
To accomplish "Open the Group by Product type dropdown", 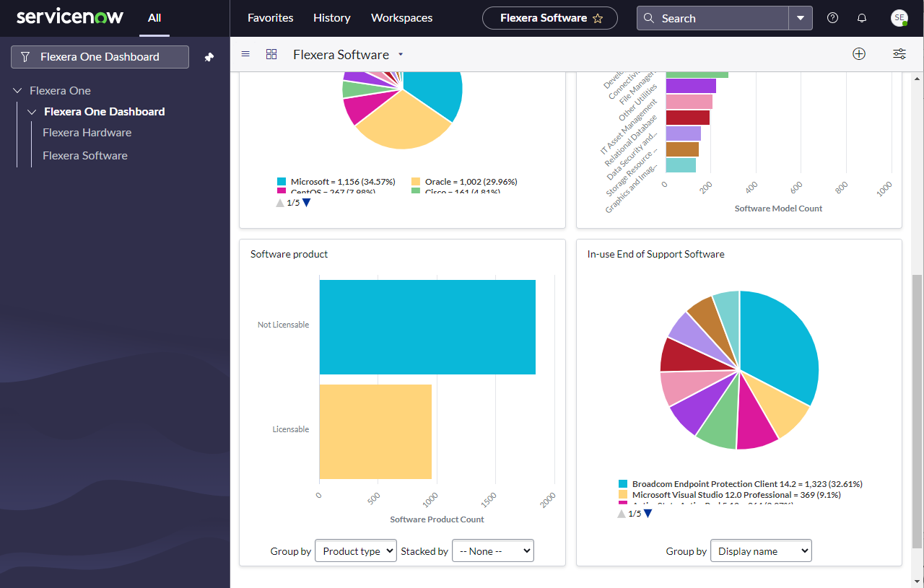I will point(356,550).
